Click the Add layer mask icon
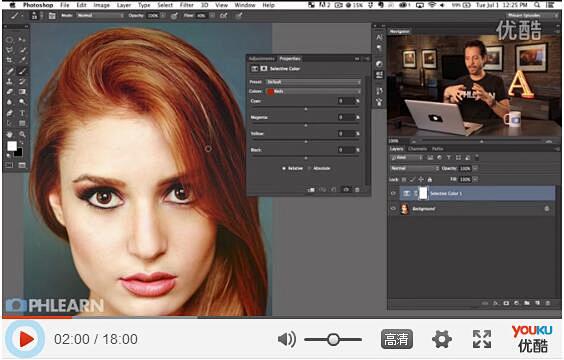Image resolution: width=564 pixels, height=360 pixels. (x=506, y=303)
